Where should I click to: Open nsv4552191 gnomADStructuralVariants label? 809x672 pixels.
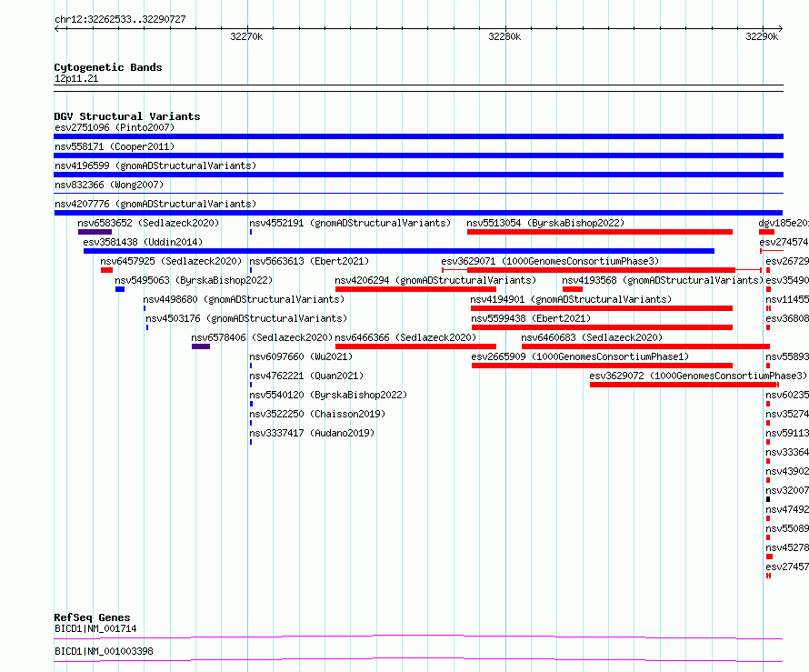click(350, 223)
